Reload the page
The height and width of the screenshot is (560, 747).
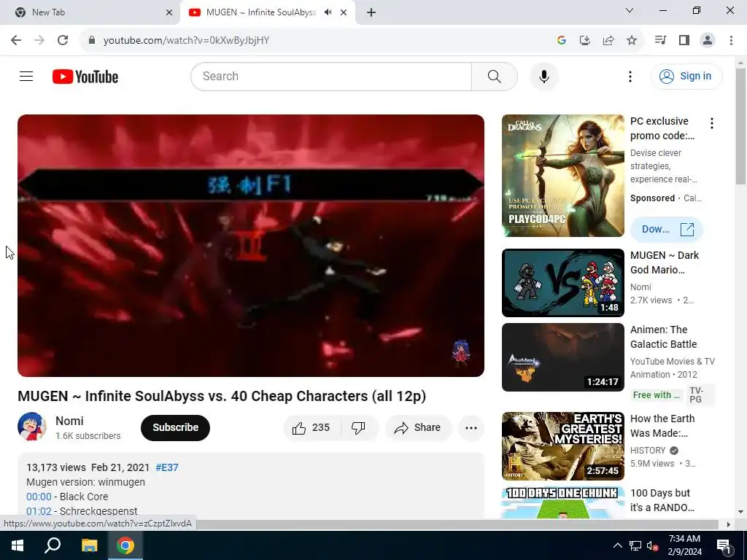point(63,40)
